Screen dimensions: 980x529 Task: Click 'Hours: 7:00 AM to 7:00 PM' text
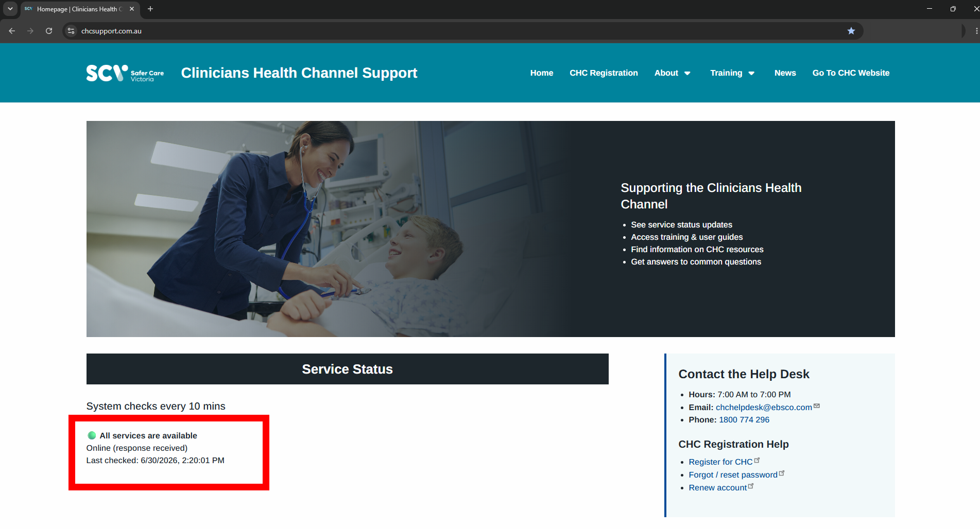pos(740,395)
